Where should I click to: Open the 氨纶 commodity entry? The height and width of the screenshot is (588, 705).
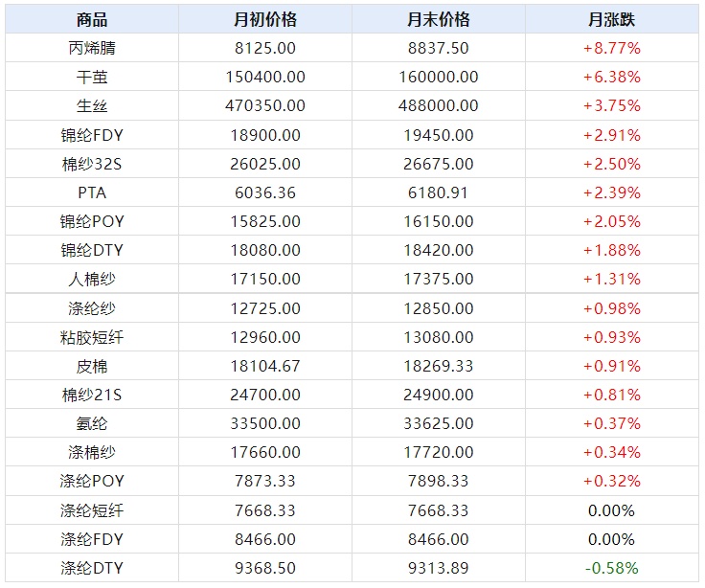pyautogui.click(x=92, y=423)
